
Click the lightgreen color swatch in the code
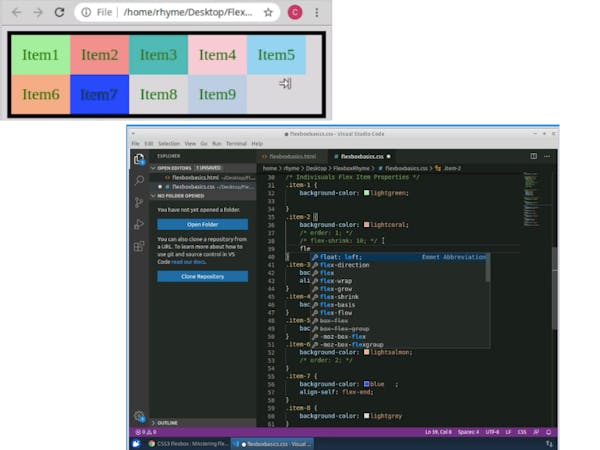pos(366,193)
